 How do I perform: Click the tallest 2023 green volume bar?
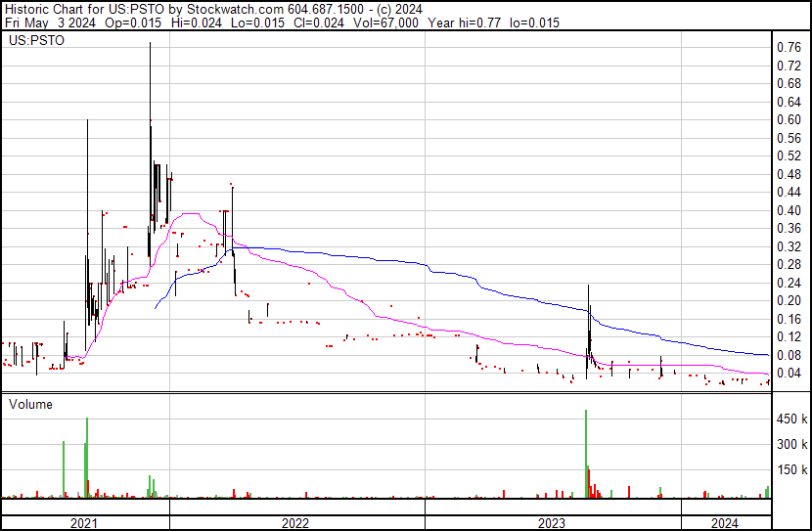tap(586, 454)
